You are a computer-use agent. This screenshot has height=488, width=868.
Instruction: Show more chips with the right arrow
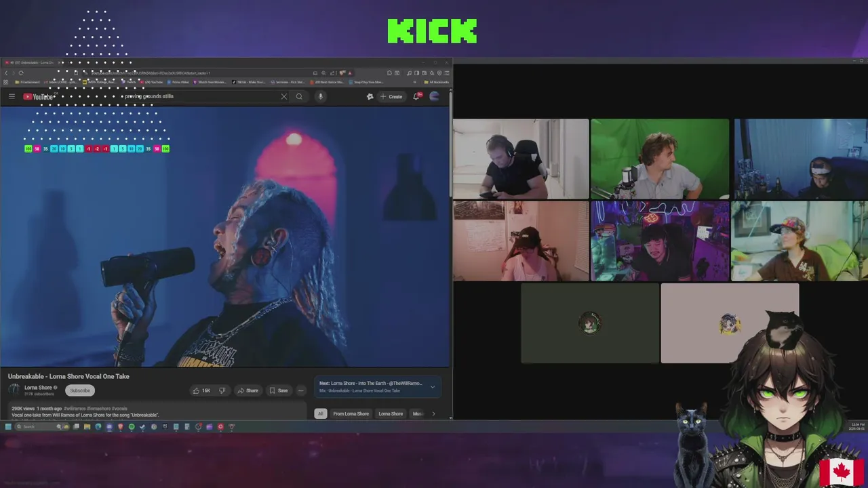(x=433, y=413)
